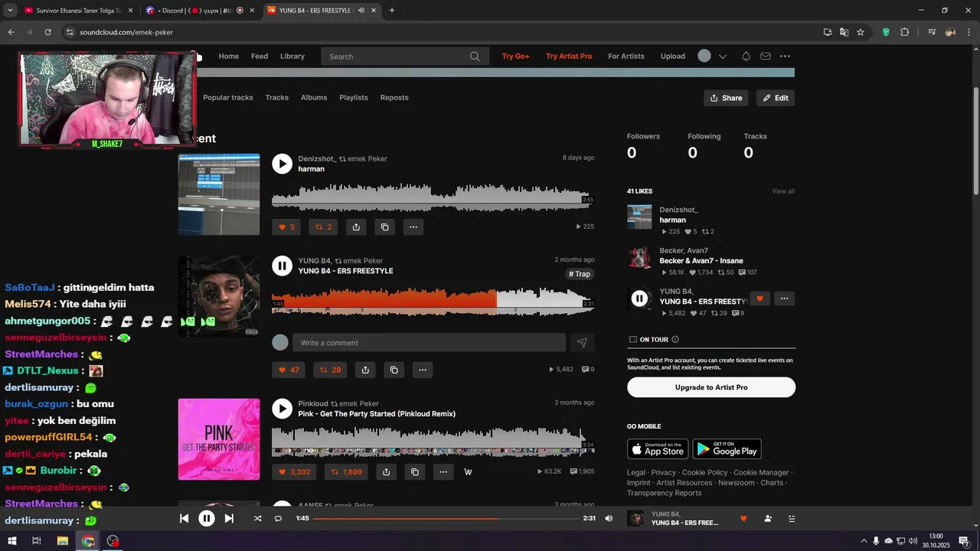980x551 pixels.
Task: Open the Windows Start menu
Action: point(11,541)
